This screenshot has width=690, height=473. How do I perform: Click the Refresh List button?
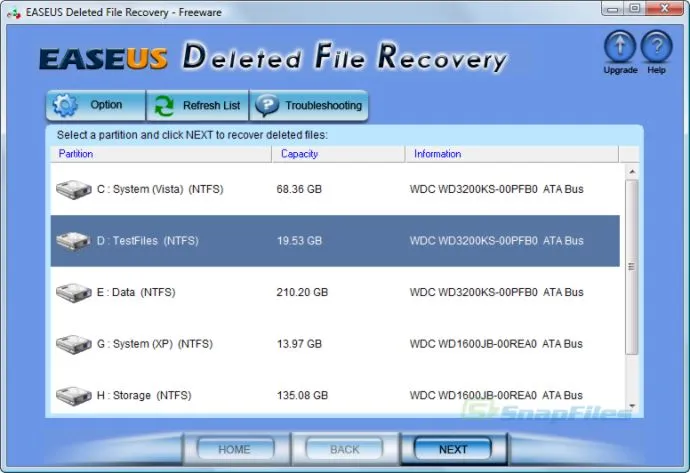[198, 106]
